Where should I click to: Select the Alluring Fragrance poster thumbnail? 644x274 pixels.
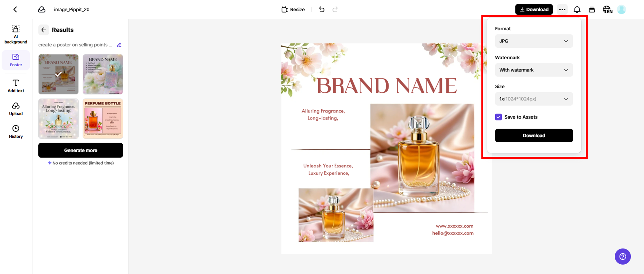[x=58, y=118]
